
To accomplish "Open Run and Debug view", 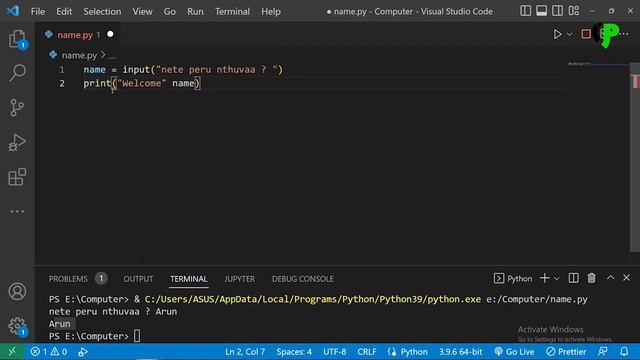I will (17, 142).
